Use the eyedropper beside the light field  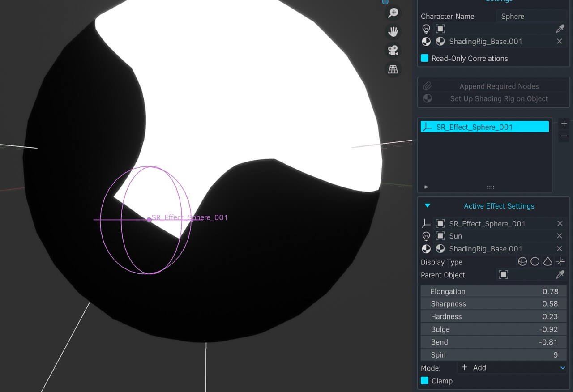(x=560, y=29)
